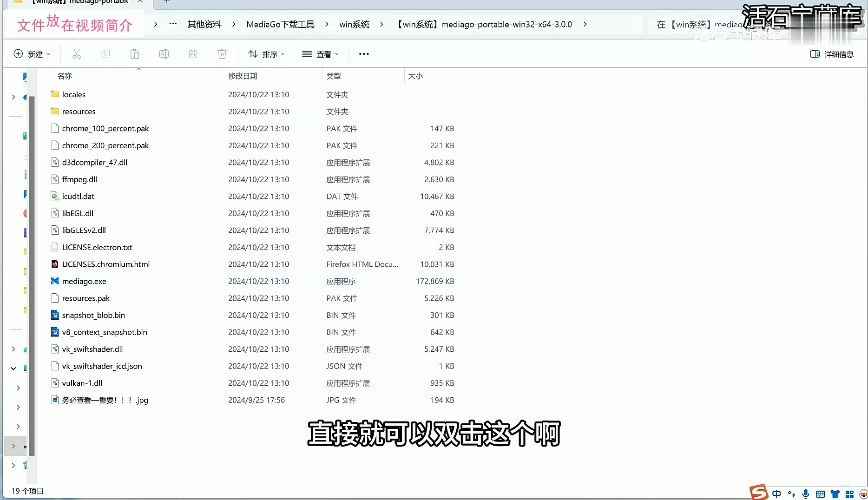Expand chevron after mediago-portable breadcrumb

tap(585, 24)
